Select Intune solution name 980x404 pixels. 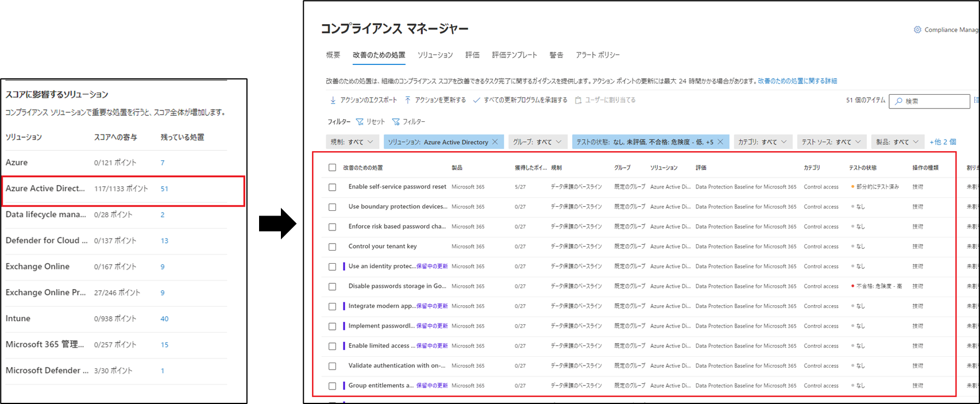(18, 318)
